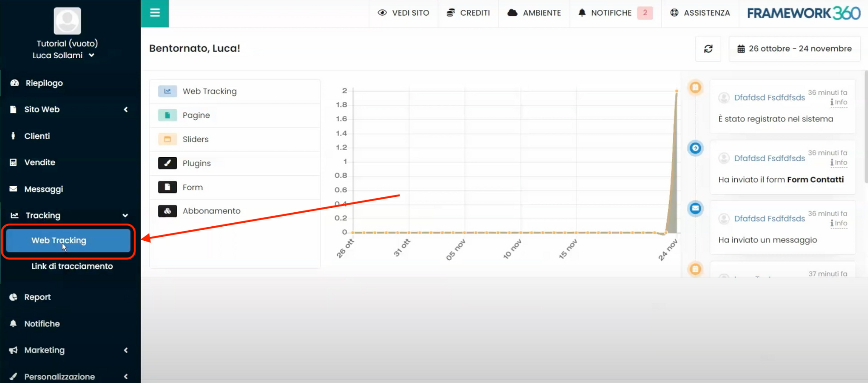
Task: Click the Web Tracking chart icon
Action: pyautogui.click(x=167, y=91)
